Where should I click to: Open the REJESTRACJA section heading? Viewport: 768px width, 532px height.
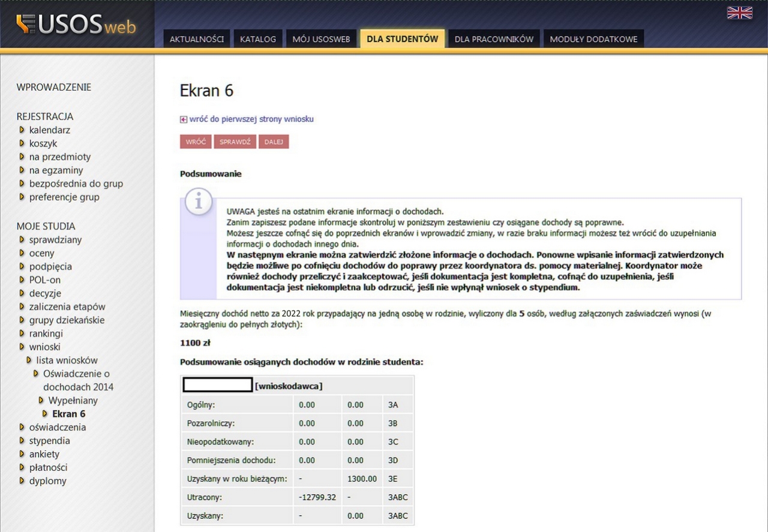(45, 116)
